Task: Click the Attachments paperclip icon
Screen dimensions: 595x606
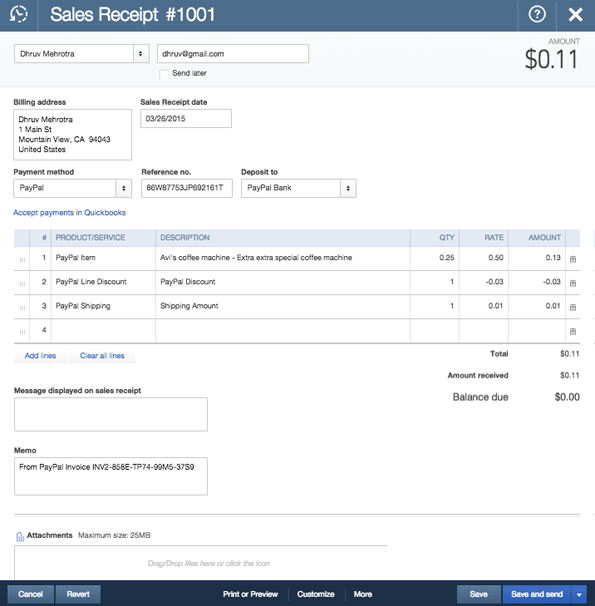Action: pos(19,536)
